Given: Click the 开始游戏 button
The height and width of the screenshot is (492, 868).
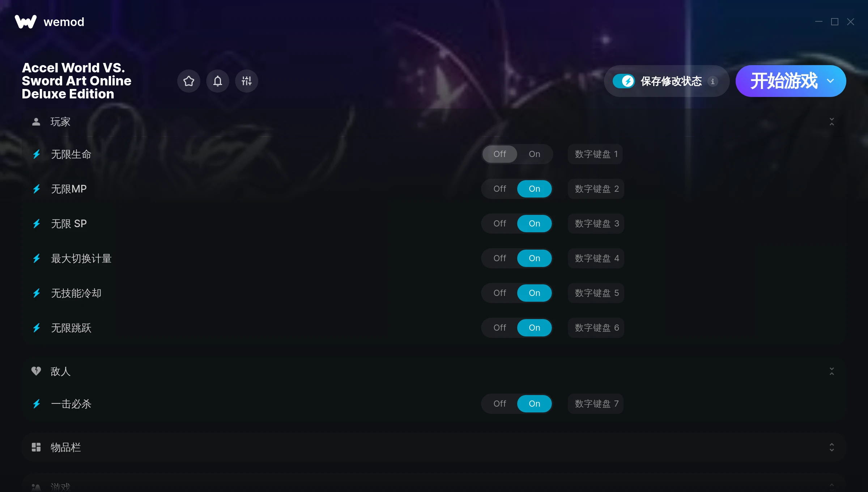Looking at the screenshot, I should pos(783,81).
